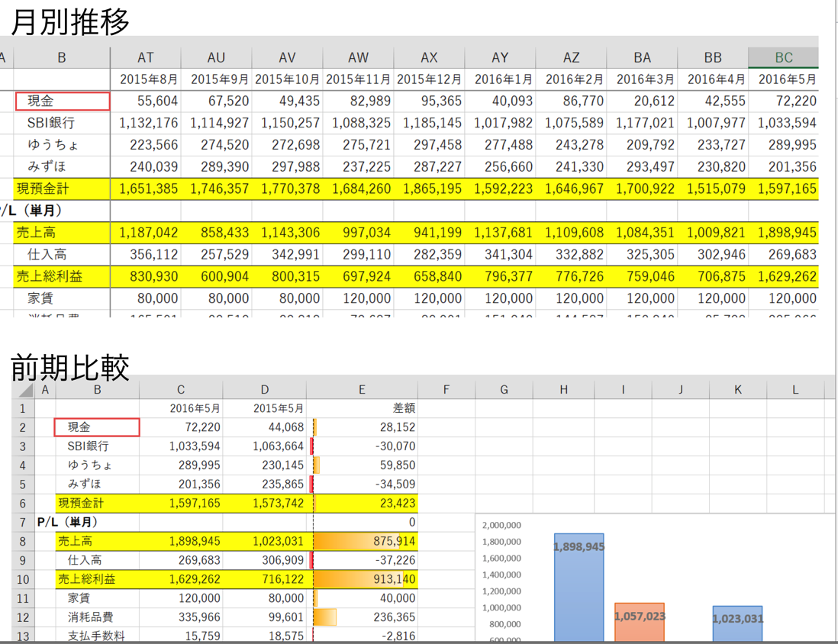The image size is (838, 644).
Task: Click the 仕入高 label in top sheet
Action: [x=62, y=254]
